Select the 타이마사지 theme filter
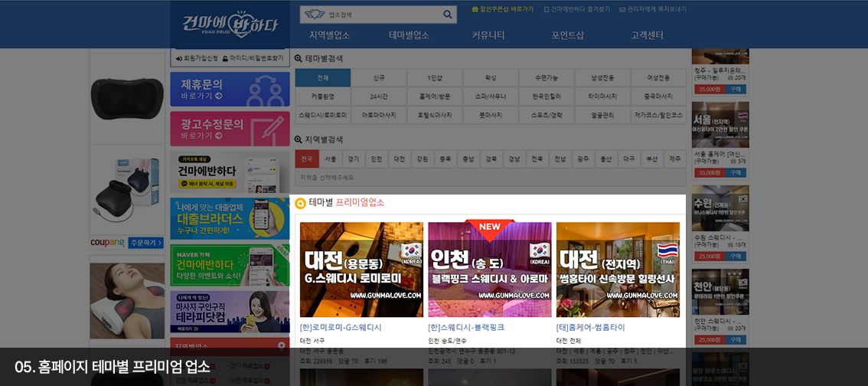Image resolution: width=868 pixels, height=386 pixels. pos(603,97)
